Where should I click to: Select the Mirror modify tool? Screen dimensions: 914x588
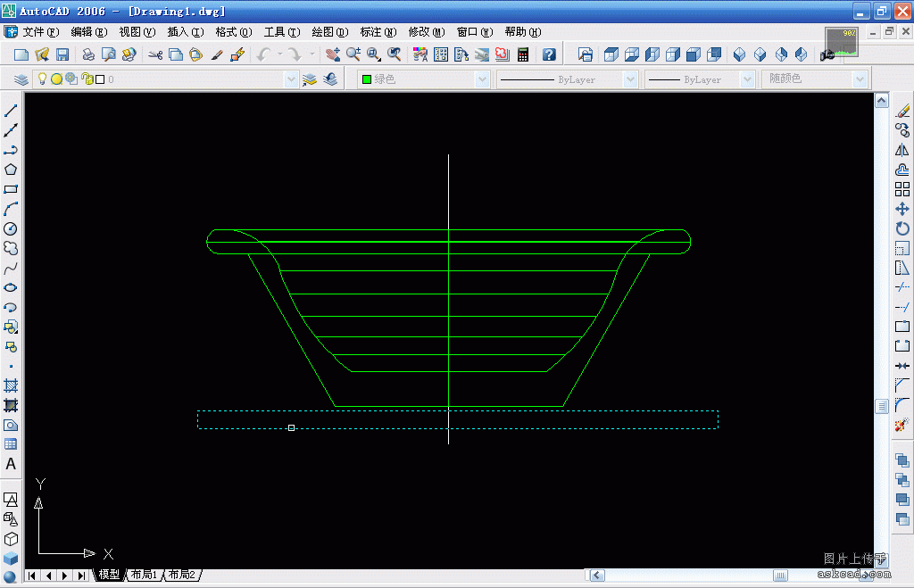pos(902,150)
